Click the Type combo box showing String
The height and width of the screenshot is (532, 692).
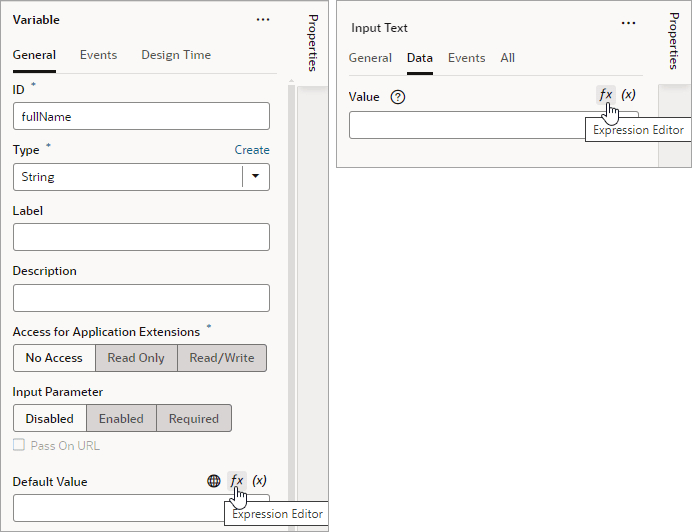[x=141, y=177]
